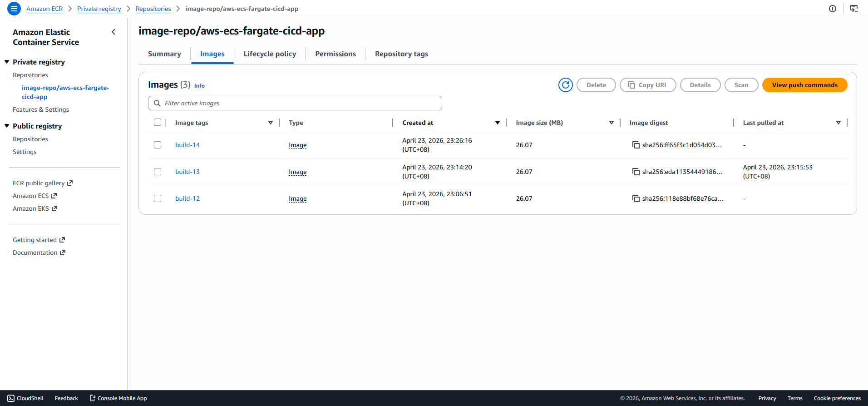The height and width of the screenshot is (406, 868).
Task: Copy digest of build-14 image
Action: (x=636, y=145)
